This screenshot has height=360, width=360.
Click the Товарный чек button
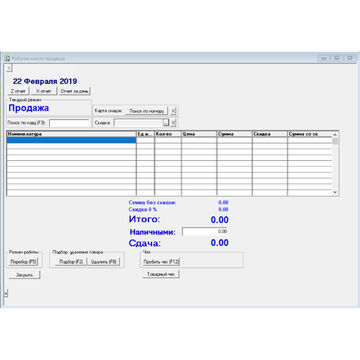pyautogui.click(x=161, y=274)
